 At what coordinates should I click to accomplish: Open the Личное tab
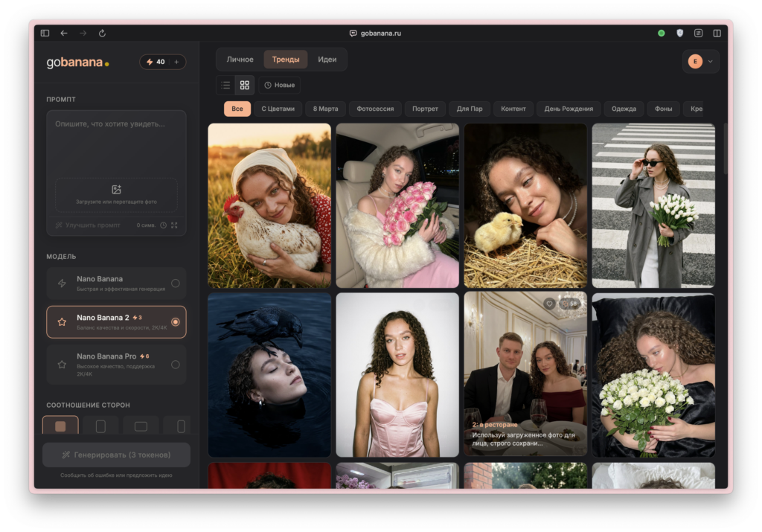(240, 60)
